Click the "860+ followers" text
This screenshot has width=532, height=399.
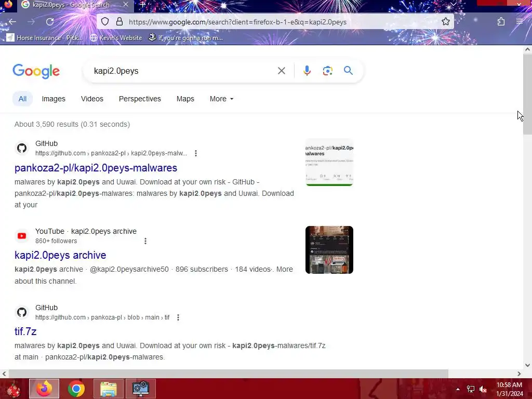coord(56,241)
